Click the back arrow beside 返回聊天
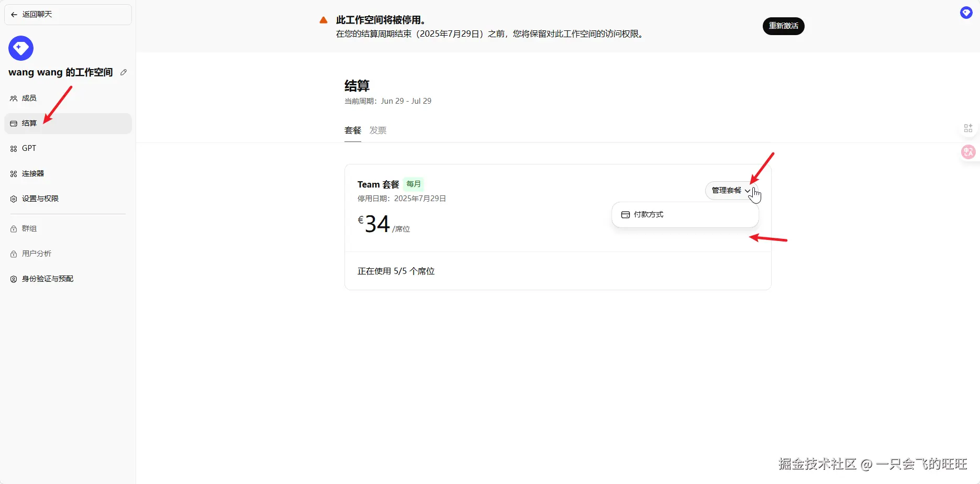 point(14,15)
